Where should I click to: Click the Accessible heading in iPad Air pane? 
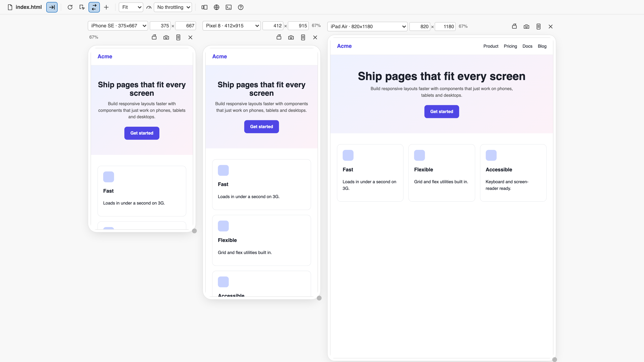pos(499,170)
